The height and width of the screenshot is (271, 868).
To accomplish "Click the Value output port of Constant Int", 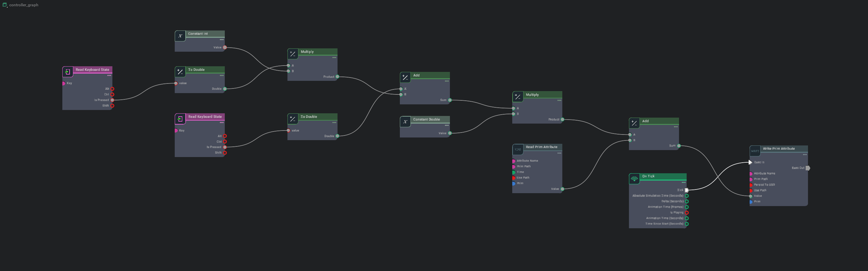I will pyautogui.click(x=225, y=47).
